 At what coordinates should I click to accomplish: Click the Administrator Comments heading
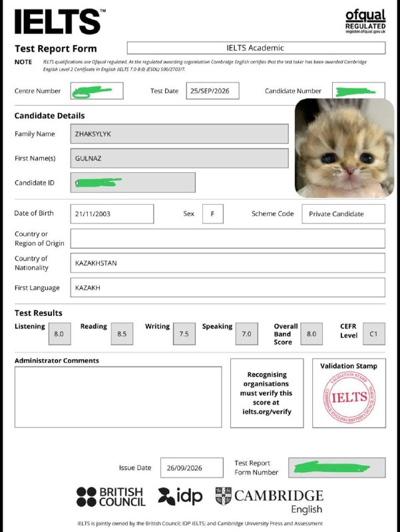click(x=57, y=360)
